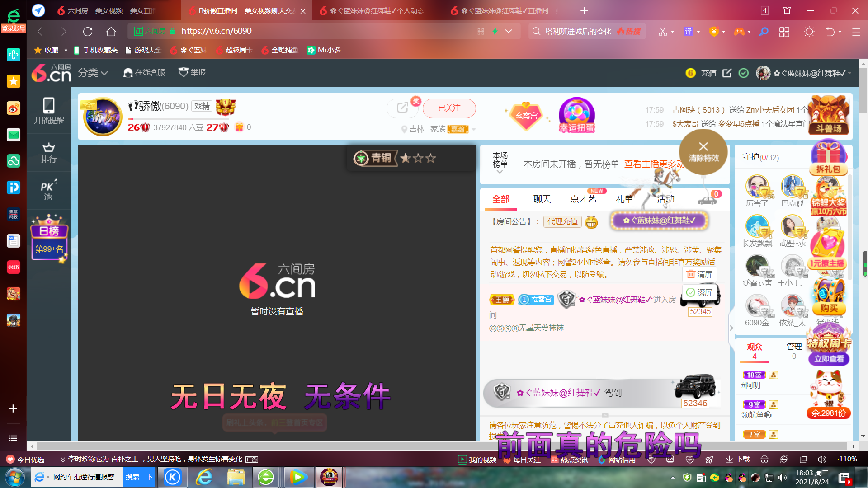
Task: Click the green check circle icon in site header
Action: pos(744,73)
